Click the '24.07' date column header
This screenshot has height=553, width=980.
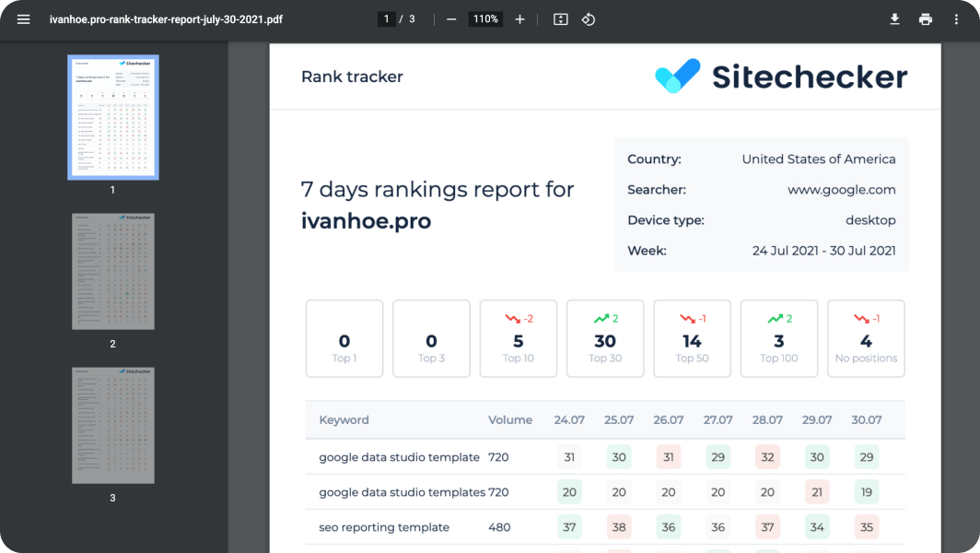(x=569, y=419)
